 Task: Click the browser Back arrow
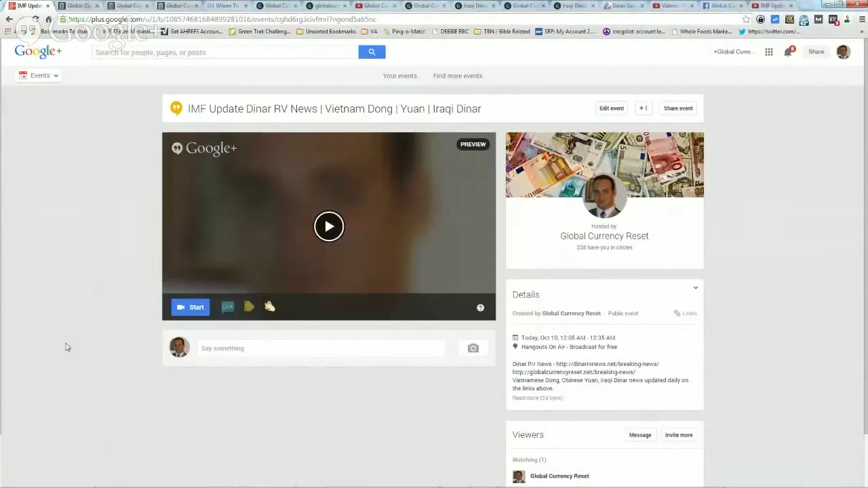(x=9, y=20)
